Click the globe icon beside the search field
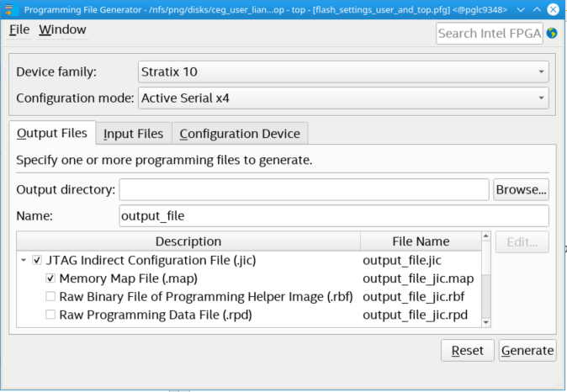Image resolution: width=567 pixels, height=392 pixels. tap(552, 34)
